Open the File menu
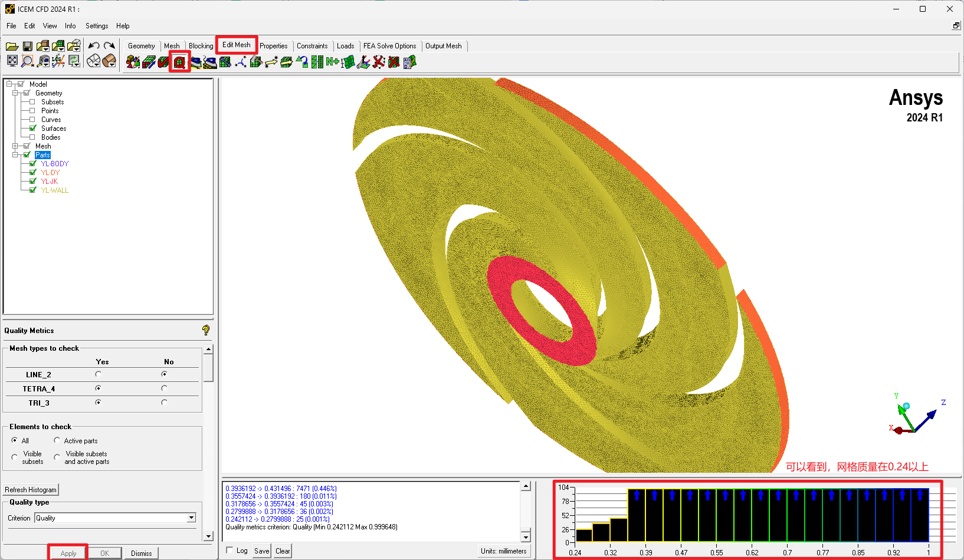Viewport: 964px width, 560px height. tap(11, 26)
